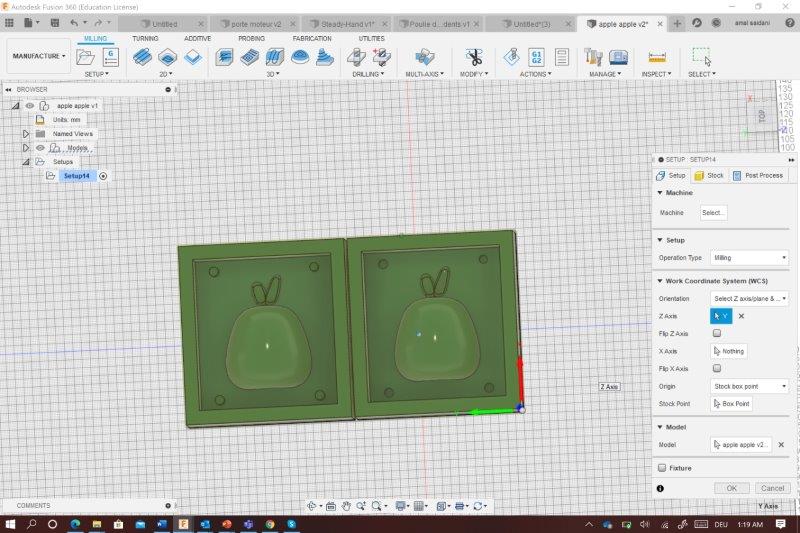Open the DRILLING dropdown menu
800x533 pixels.
click(368, 74)
